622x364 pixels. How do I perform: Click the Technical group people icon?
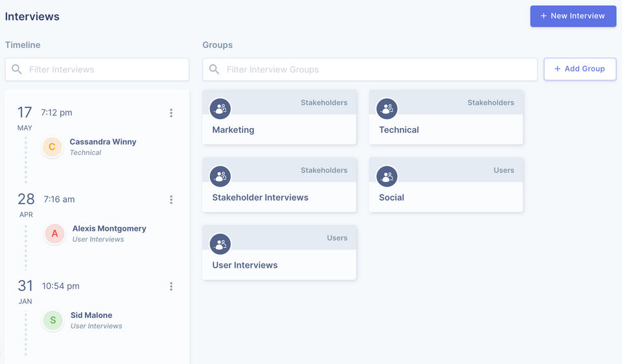(x=387, y=109)
